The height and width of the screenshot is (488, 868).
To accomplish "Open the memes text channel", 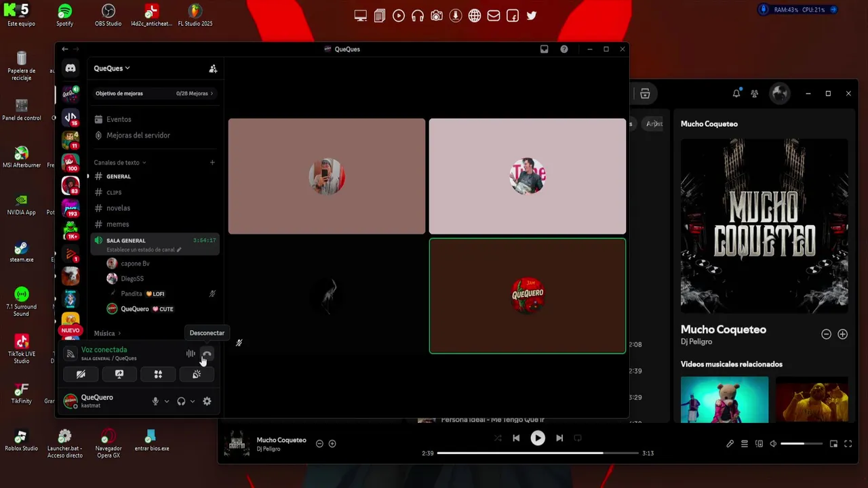I will 155,224.
